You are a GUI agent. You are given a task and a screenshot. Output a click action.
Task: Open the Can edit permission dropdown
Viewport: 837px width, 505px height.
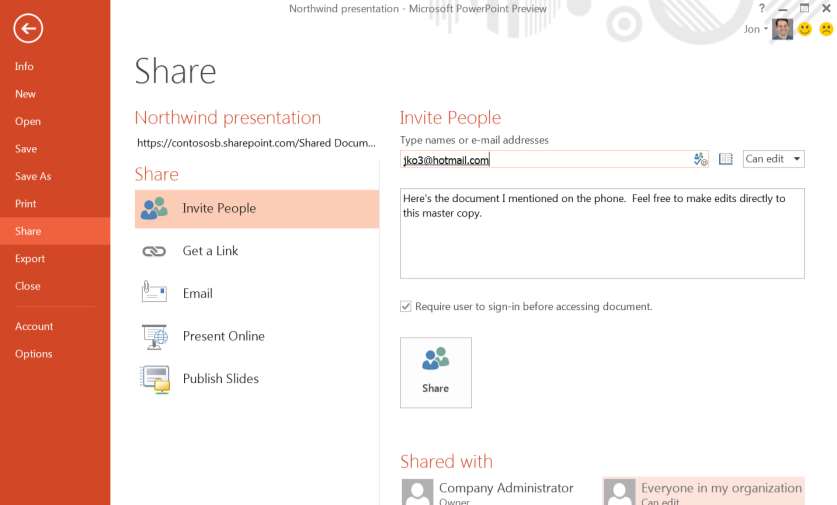point(773,159)
